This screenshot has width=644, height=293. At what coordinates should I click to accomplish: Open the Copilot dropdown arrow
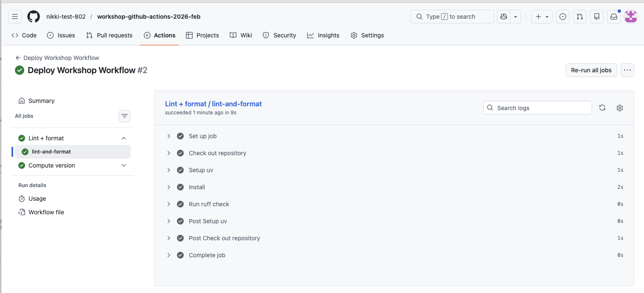[x=515, y=16]
